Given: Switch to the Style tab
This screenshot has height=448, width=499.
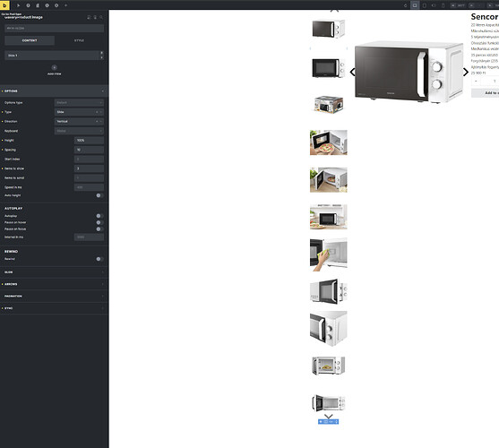Looking at the screenshot, I should 79,40.
